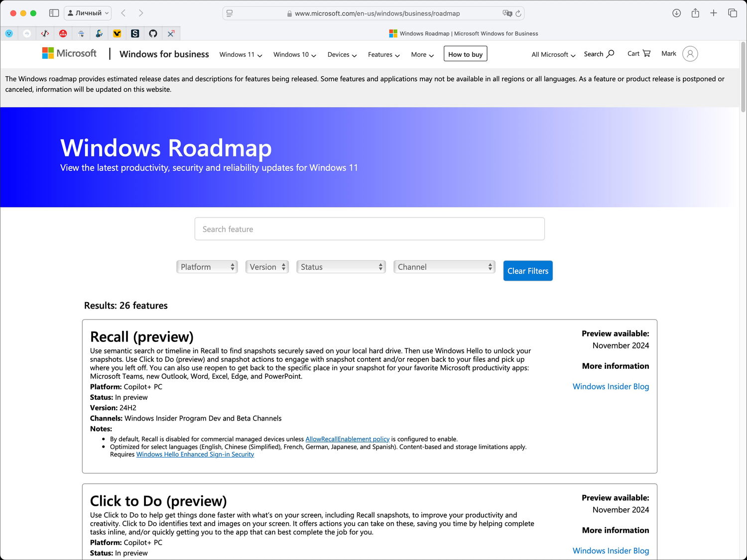Open Windows Insider Blog link for Recall
747x560 pixels.
(611, 386)
